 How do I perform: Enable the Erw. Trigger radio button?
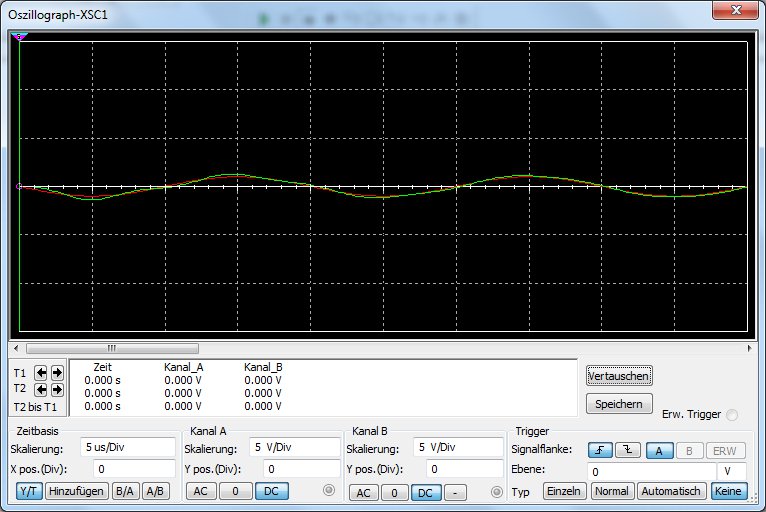click(x=732, y=415)
